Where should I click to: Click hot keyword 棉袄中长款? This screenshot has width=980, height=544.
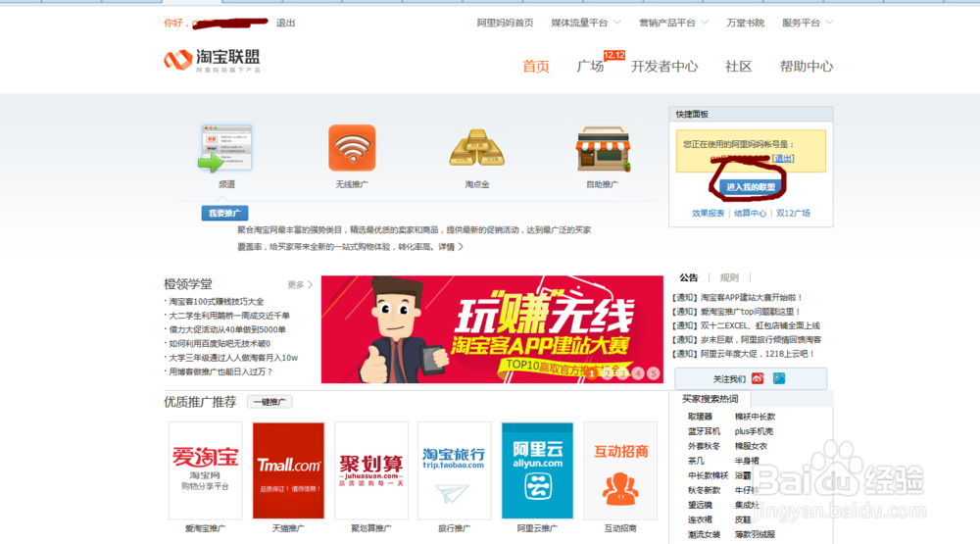click(x=755, y=417)
